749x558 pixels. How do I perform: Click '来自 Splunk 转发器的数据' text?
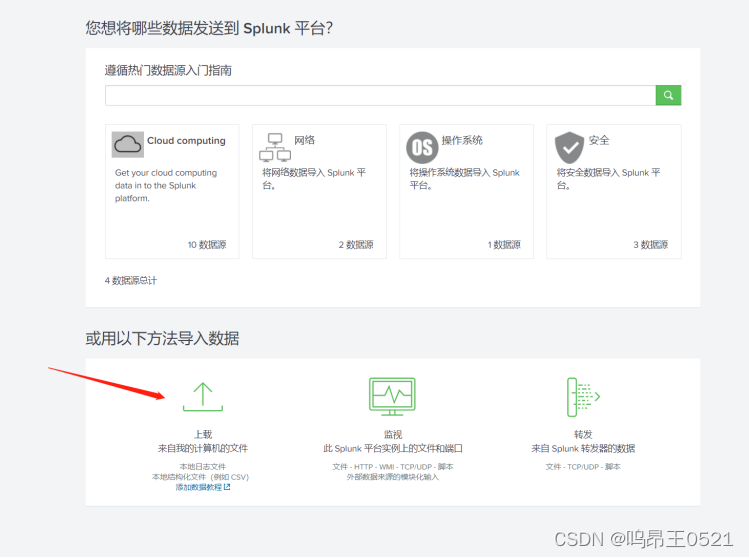[x=583, y=448]
